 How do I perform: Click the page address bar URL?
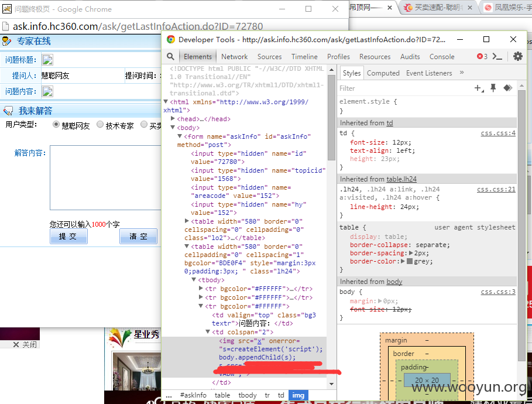(x=138, y=26)
